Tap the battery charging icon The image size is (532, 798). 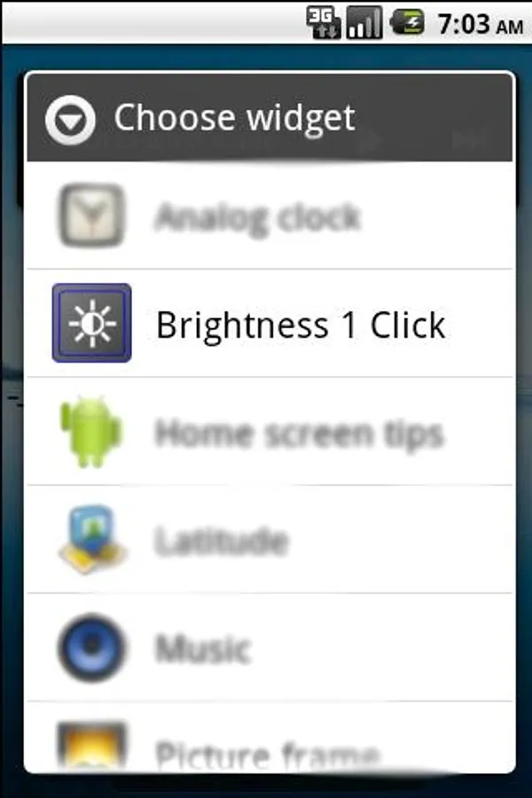tap(407, 22)
